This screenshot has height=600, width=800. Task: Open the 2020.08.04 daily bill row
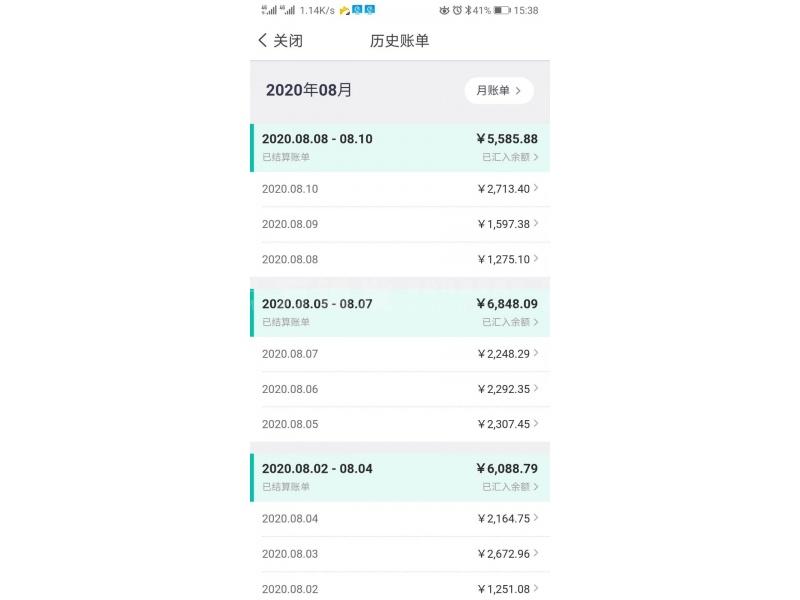tap(400, 518)
